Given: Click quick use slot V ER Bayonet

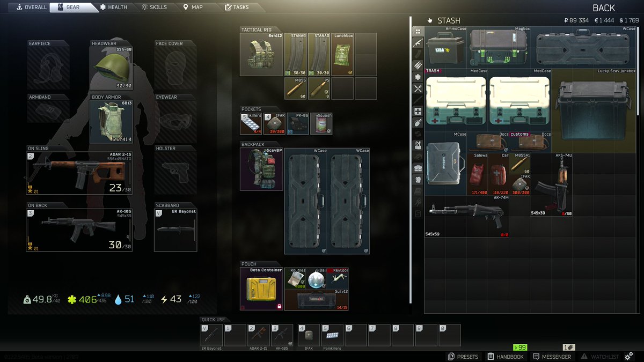Looking at the screenshot, I should click(211, 335).
